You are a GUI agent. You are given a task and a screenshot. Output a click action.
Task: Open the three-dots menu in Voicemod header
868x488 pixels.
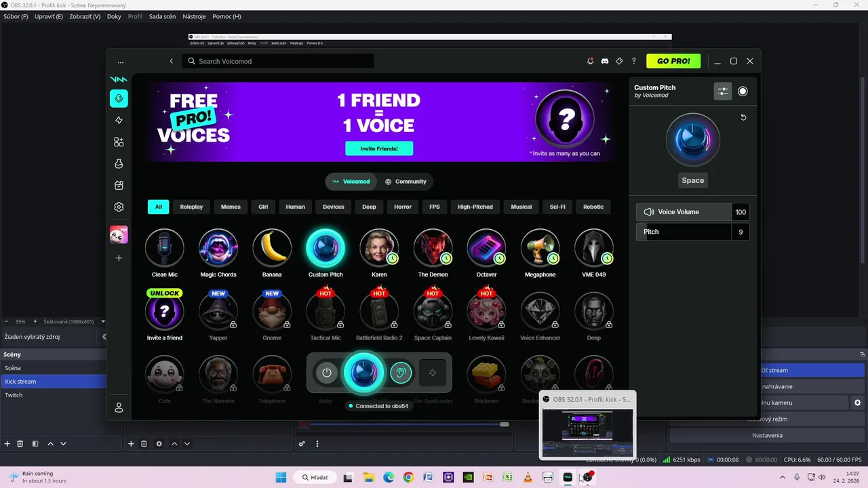[121, 62]
